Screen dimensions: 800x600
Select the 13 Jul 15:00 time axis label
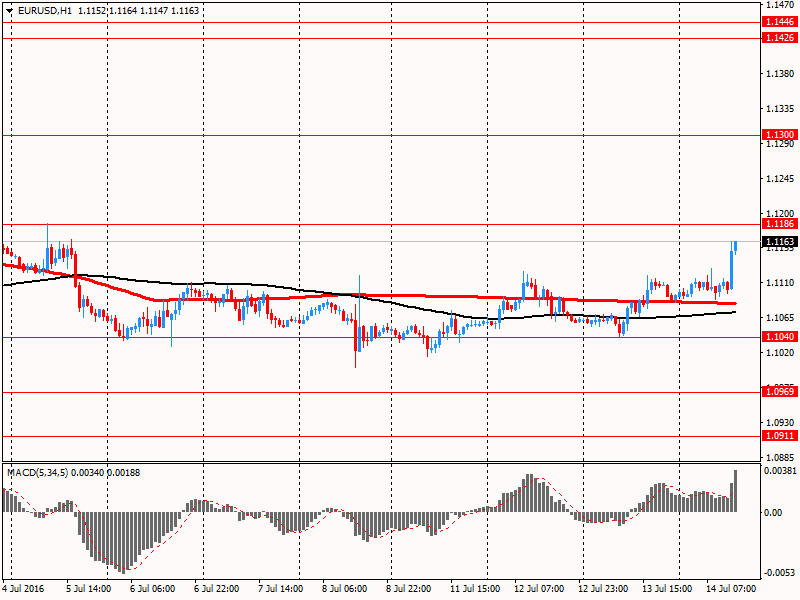667,589
